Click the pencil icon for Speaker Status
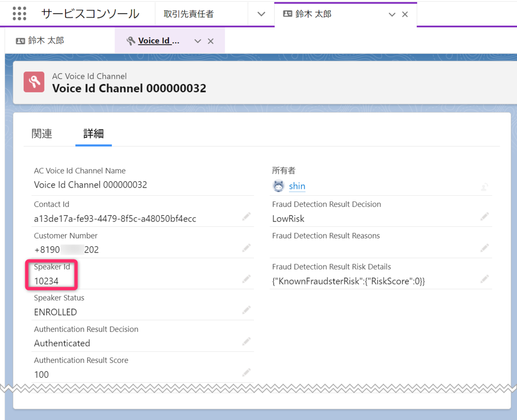This screenshot has width=517, height=420. click(x=246, y=310)
